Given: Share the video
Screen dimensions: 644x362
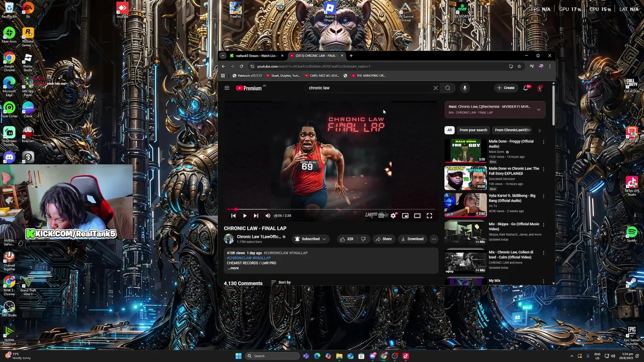Looking at the screenshot, I should 383,239.
